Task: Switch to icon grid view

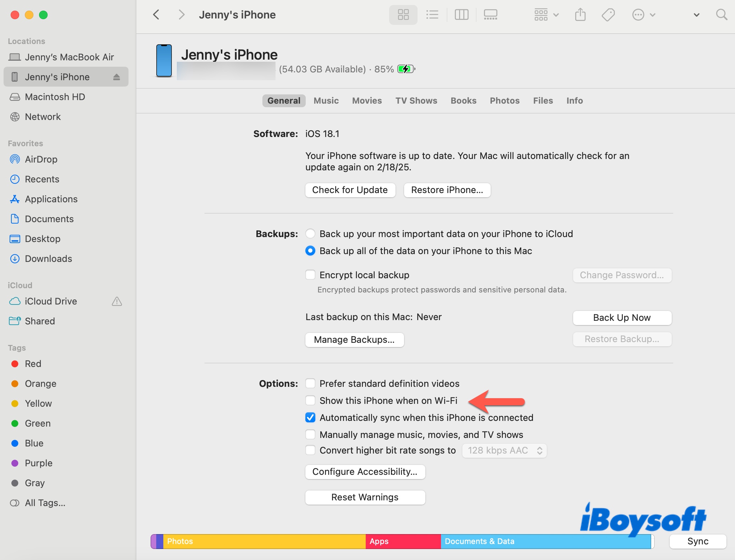Action: (403, 15)
